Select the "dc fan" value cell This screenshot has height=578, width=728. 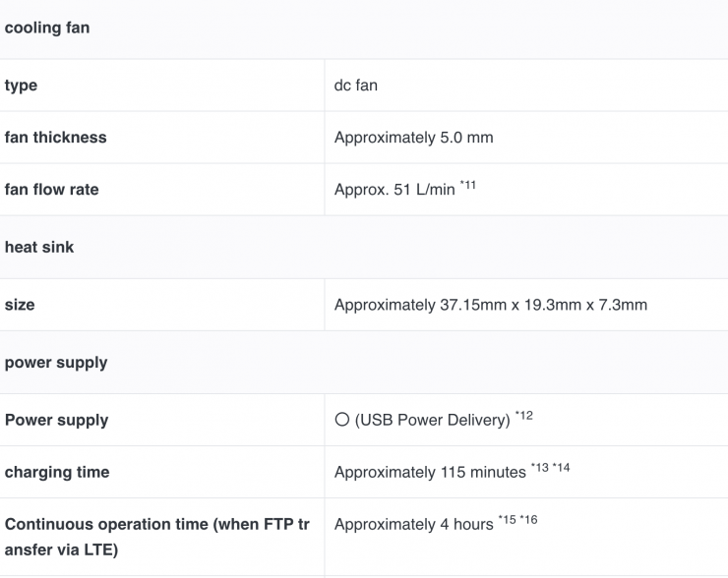[356, 86]
